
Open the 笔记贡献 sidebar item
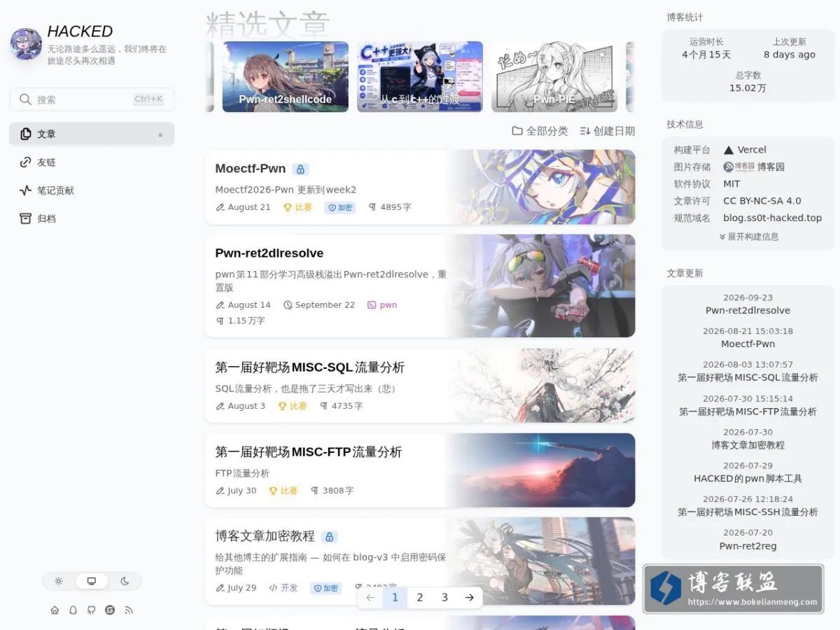[x=92, y=190]
